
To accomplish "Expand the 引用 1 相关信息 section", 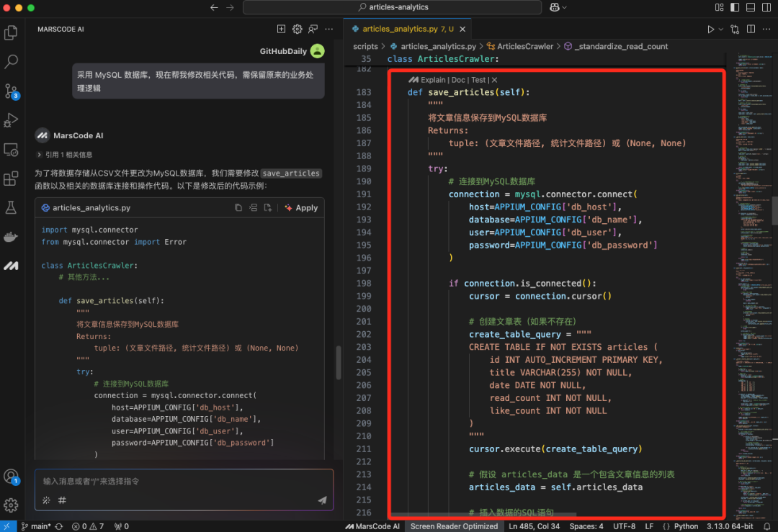I will pyautogui.click(x=65, y=155).
